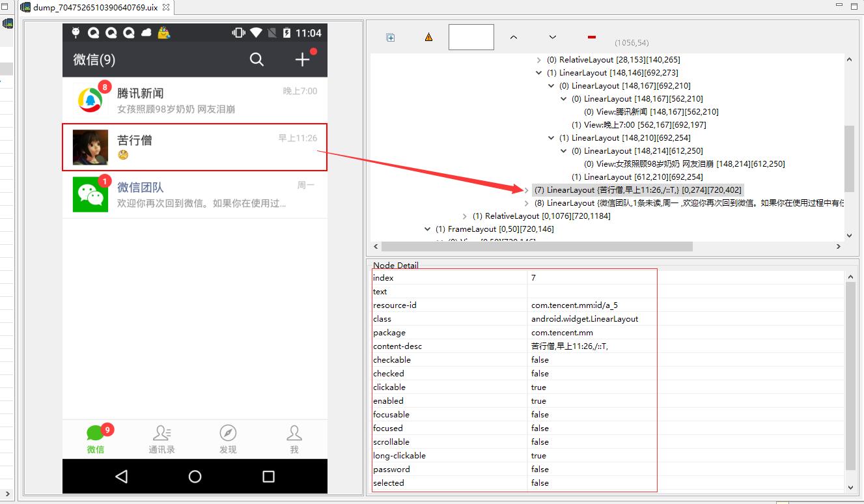Screen dimensions: 864x504
Task: Click the long-clickable property label
Action: point(399,456)
